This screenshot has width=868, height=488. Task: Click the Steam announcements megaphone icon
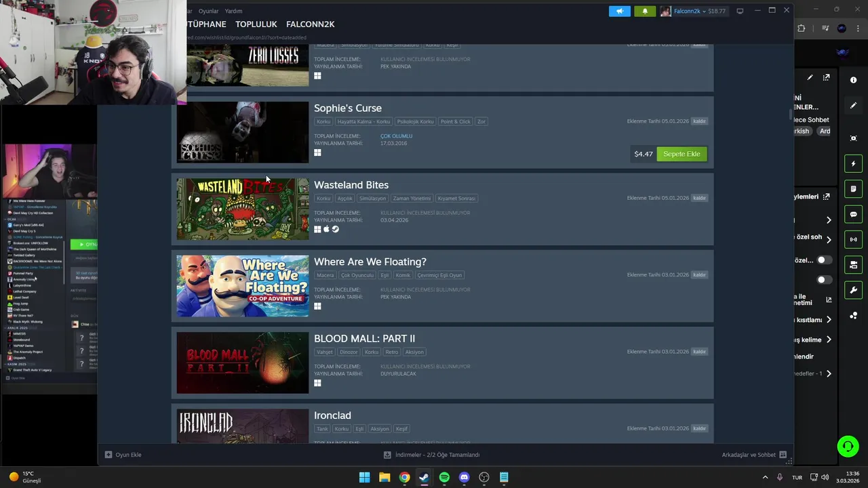619,11
